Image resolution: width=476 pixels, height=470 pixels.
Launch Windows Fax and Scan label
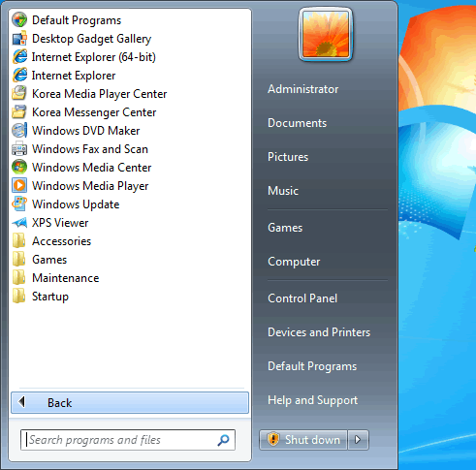[x=90, y=149]
